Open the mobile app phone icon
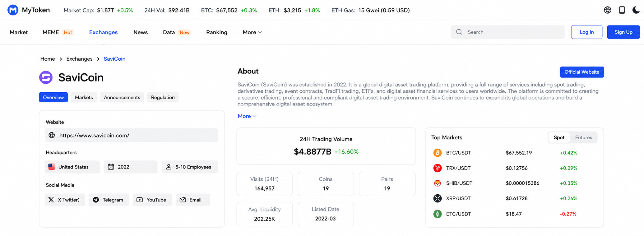Viewport: 644px width, 236px height. tap(622, 10)
